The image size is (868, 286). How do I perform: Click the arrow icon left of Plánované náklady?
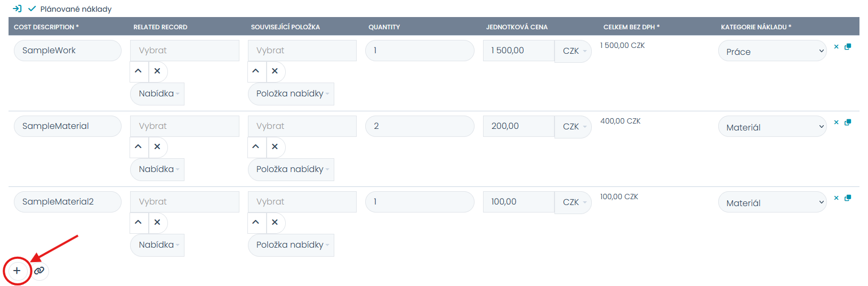(17, 9)
